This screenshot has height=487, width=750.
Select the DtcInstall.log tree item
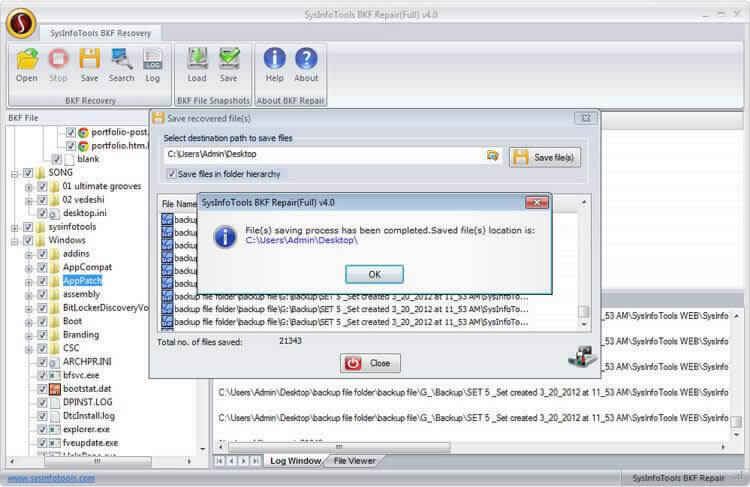coord(88,416)
